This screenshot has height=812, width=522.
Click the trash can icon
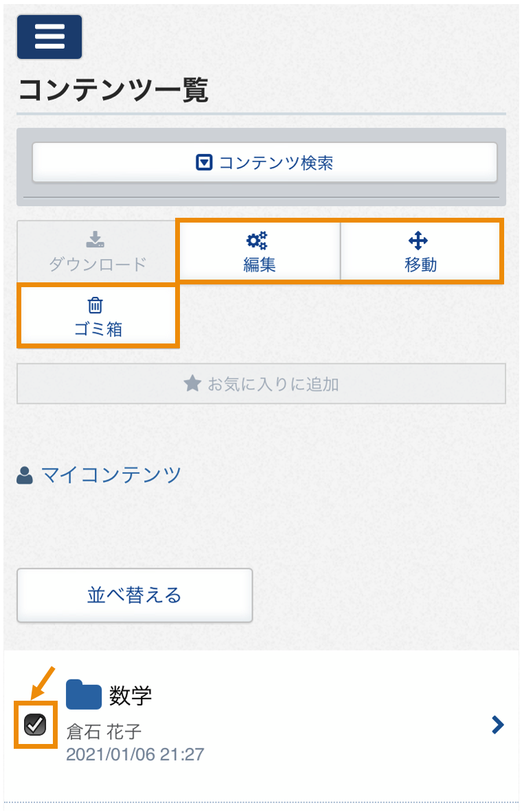(x=95, y=305)
